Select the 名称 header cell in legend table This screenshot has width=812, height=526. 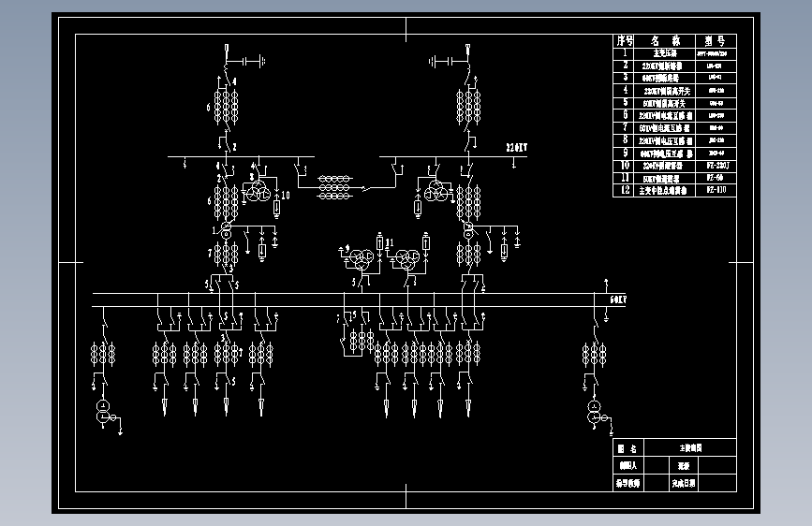[x=666, y=40]
